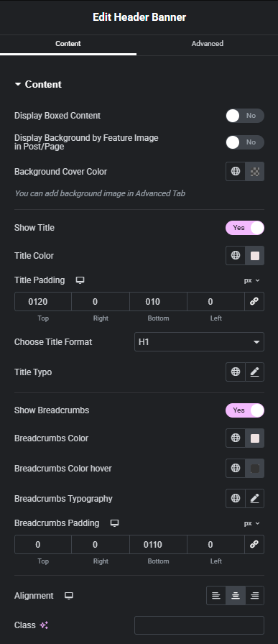Open Choose Title Format H1 dropdown
Screen dimensions: 278x644
click(199, 341)
